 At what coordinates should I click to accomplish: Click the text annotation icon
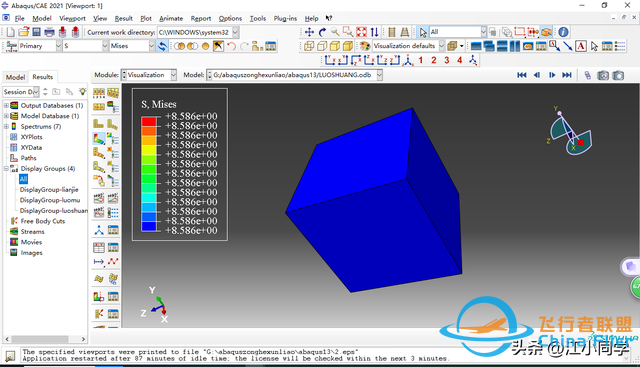(x=581, y=46)
